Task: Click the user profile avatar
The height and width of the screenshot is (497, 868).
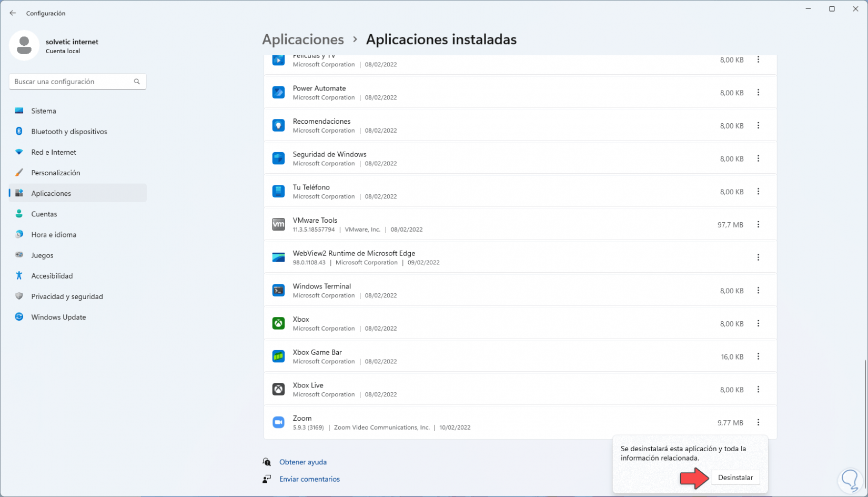Action: [x=24, y=45]
